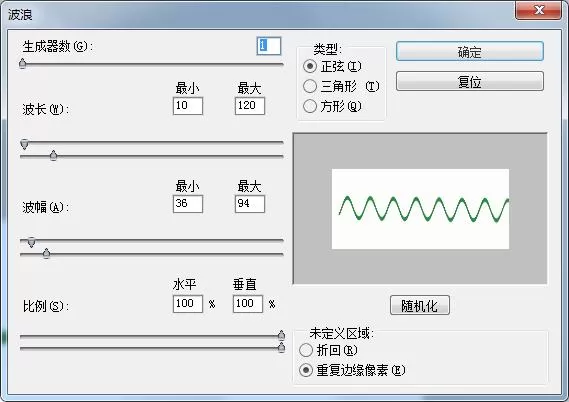Click the 比例 vertical slider handle
569x402 pixels.
(281, 348)
